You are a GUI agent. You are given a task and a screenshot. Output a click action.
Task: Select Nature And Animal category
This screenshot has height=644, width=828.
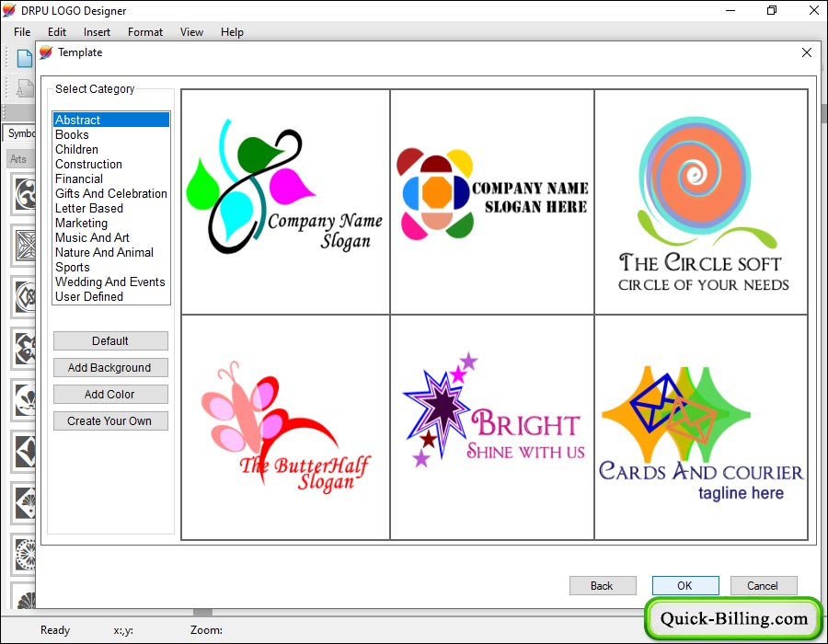pos(111,253)
